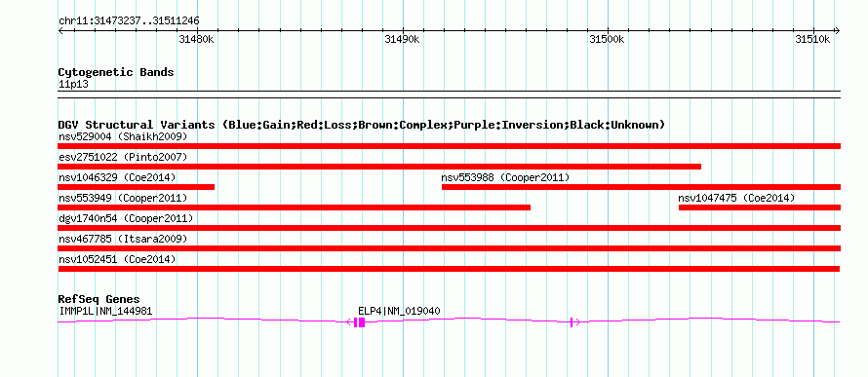The height and width of the screenshot is (377, 868).
Task: Open the nsv553988 (Cooper2011) variant label
Action: (x=505, y=177)
